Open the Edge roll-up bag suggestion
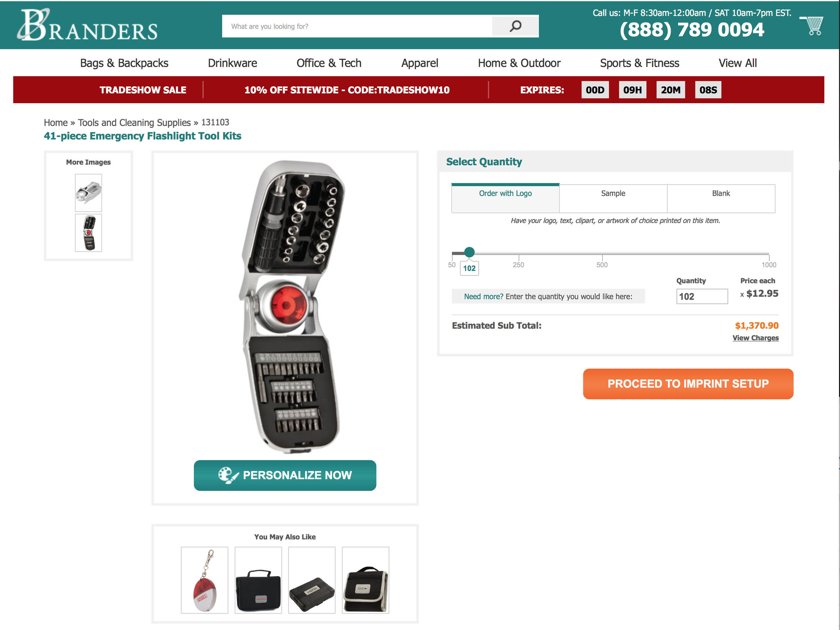 pyautogui.click(x=365, y=580)
